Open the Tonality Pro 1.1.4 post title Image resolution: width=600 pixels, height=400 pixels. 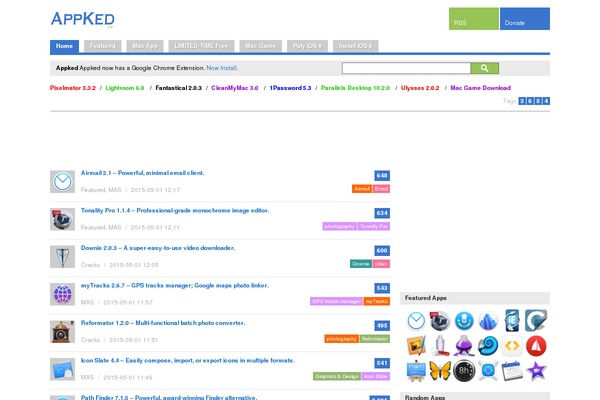(x=175, y=211)
